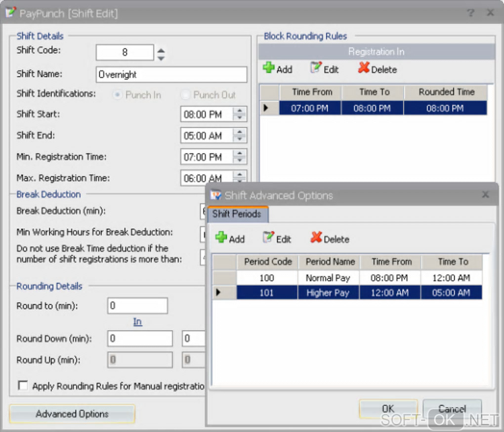504x432 pixels.
Task: Click the Shift Start time field
Action: [208, 114]
